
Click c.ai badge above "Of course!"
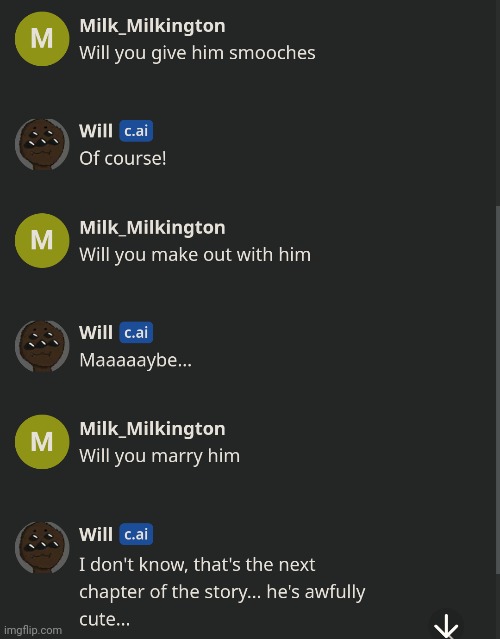[136, 131]
